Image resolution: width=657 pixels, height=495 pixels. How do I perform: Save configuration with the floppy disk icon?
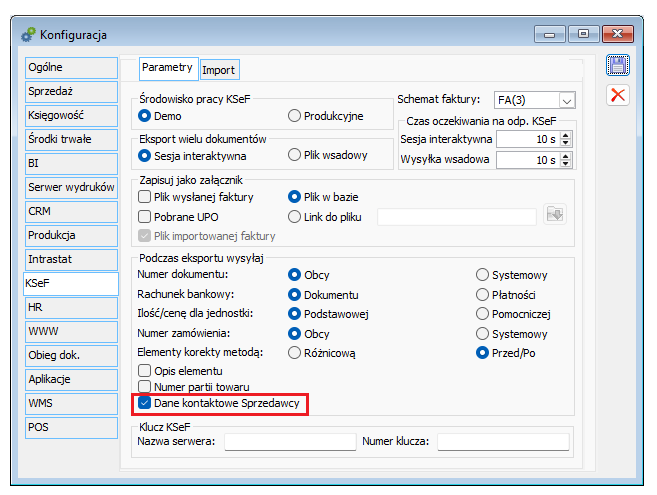[x=618, y=65]
